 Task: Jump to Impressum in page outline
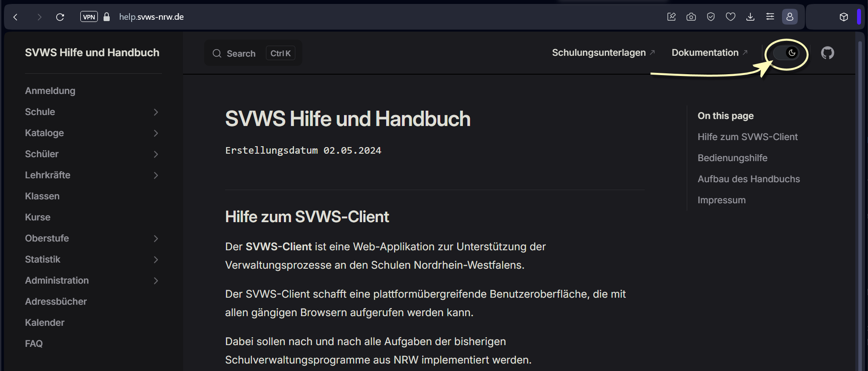click(721, 200)
